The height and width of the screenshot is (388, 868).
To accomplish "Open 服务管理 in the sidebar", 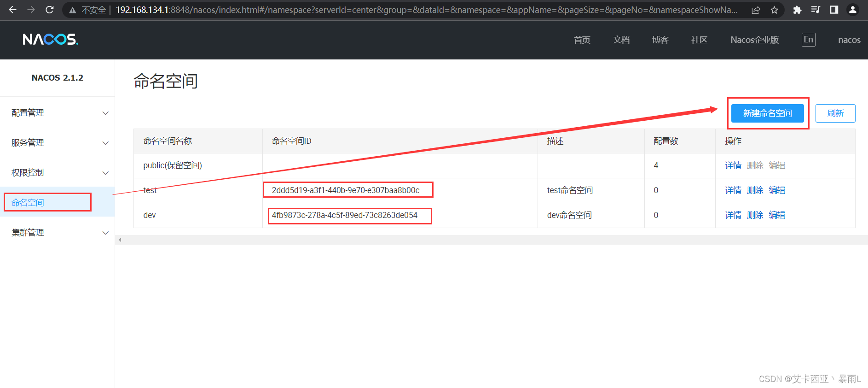I will click(28, 143).
